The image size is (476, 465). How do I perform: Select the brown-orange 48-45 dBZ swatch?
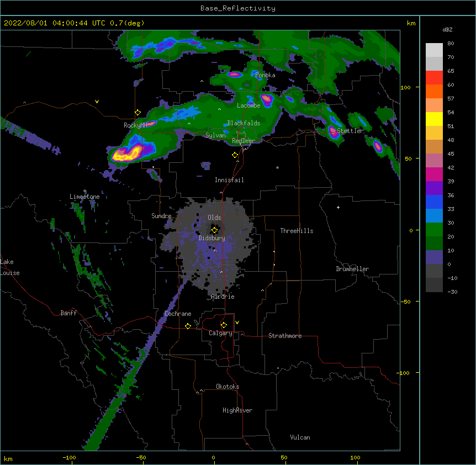(434, 146)
